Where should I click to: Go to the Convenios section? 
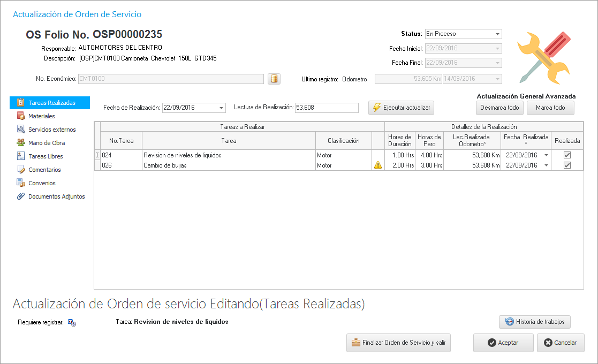pos(42,183)
